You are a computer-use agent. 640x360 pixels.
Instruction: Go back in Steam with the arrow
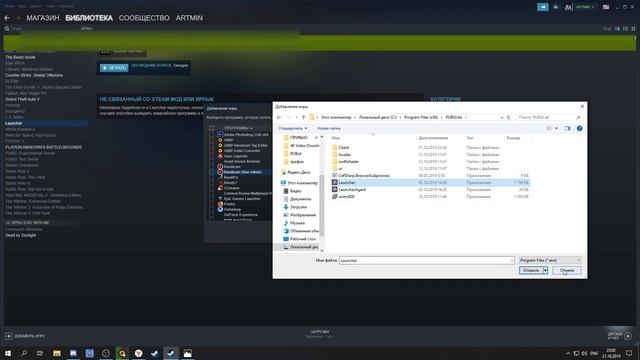coord(7,18)
